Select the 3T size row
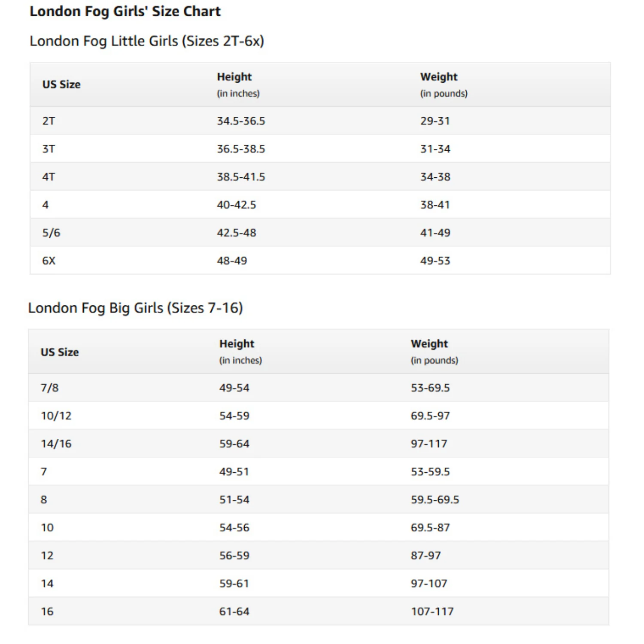This screenshot has height=644, width=644. pyautogui.click(x=320, y=149)
